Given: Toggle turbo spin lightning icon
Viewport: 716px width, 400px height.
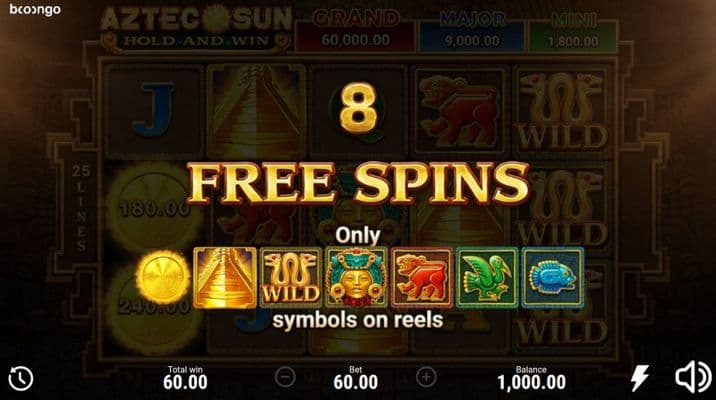Looking at the screenshot, I should point(639,378).
